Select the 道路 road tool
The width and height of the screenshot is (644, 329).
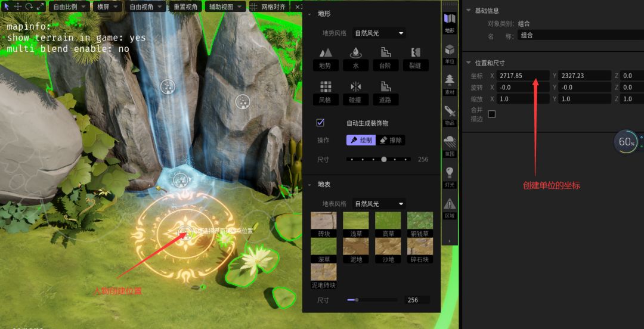386,93
